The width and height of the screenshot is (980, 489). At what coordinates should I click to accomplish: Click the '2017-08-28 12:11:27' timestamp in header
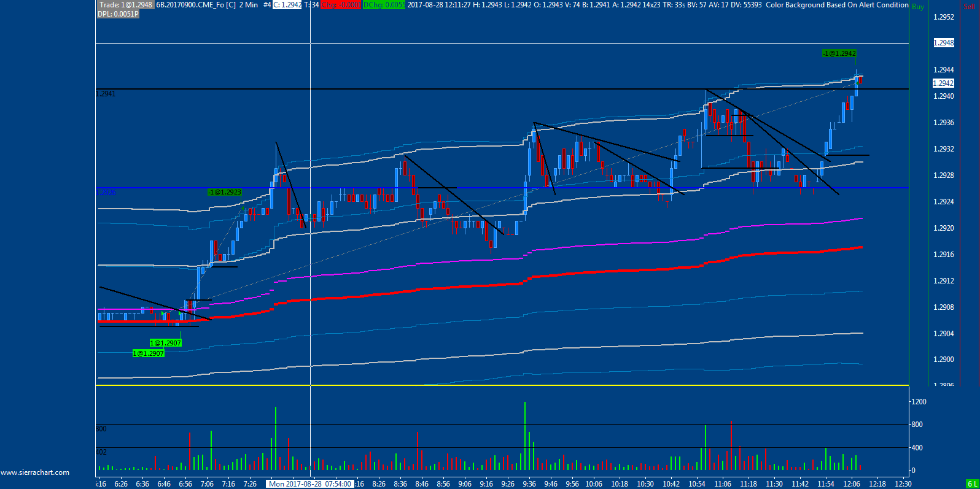439,5
